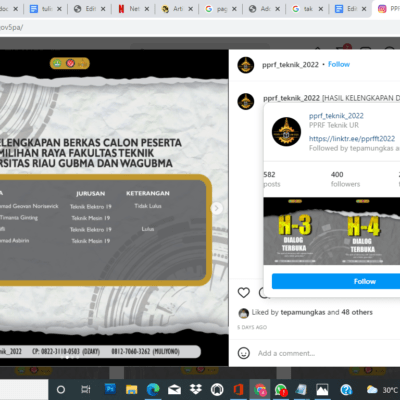Open the emoji picker in comment box

coord(244,353)
